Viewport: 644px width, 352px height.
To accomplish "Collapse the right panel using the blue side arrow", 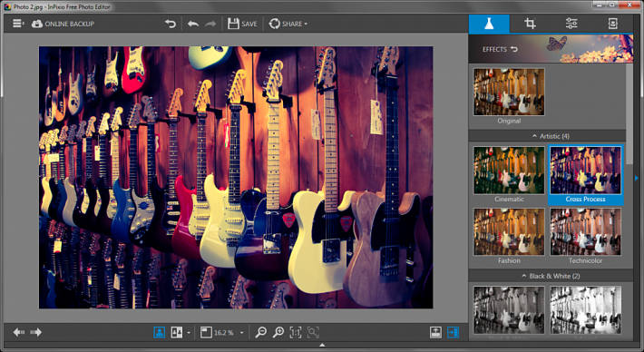I will pyautogui.click(x=637, y=178).
